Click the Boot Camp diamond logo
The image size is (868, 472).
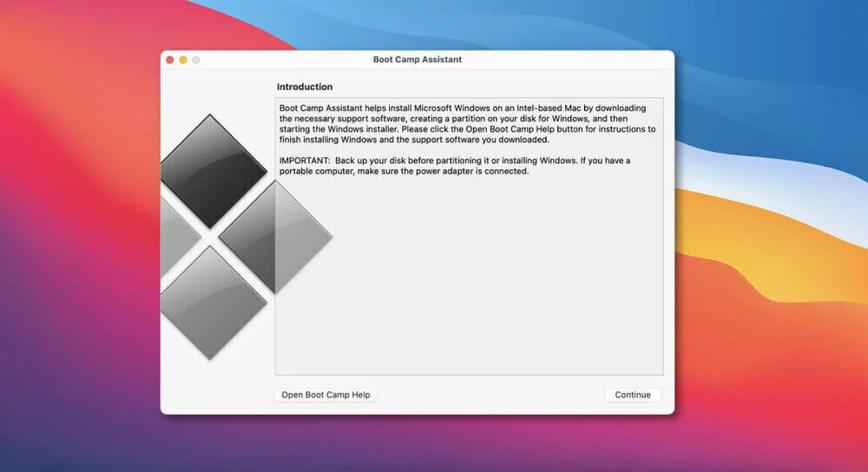[246, 237]
